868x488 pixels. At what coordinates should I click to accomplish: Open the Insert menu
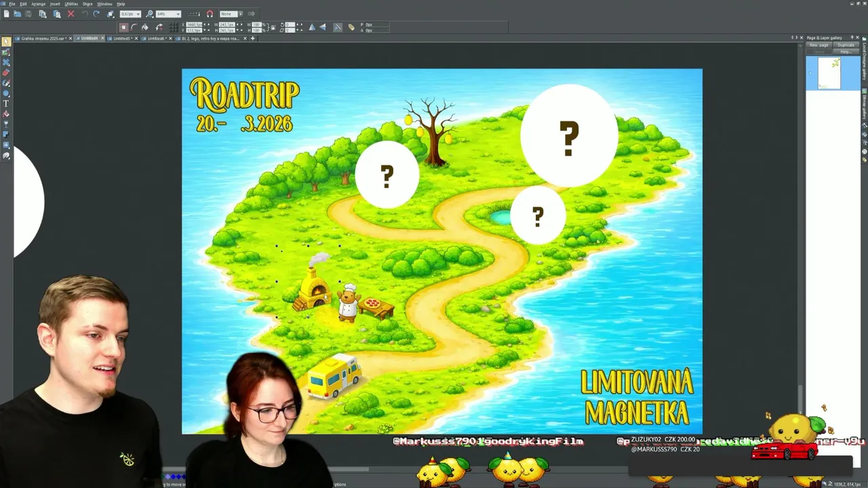[x=55, y=4]
